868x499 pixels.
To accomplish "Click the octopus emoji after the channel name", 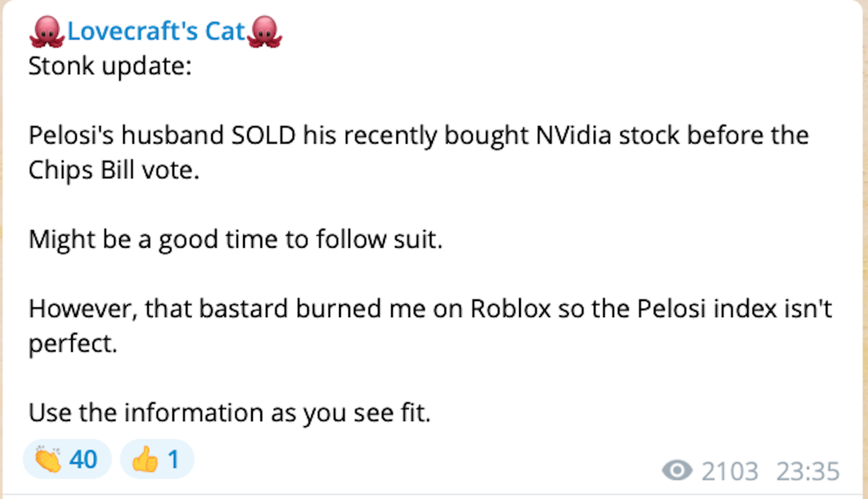I will 264,32.
